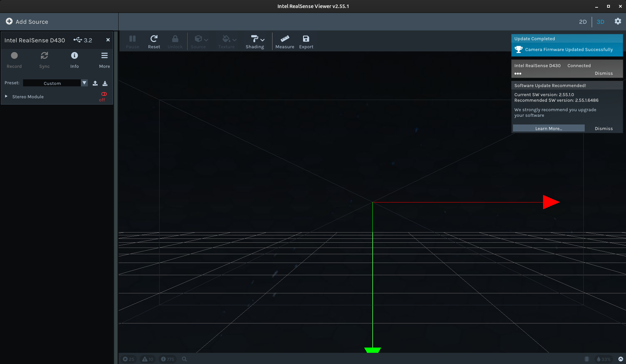Click the Add Source label
The width and height of the screenshot is (626, 364).
[x=32, y=22]
